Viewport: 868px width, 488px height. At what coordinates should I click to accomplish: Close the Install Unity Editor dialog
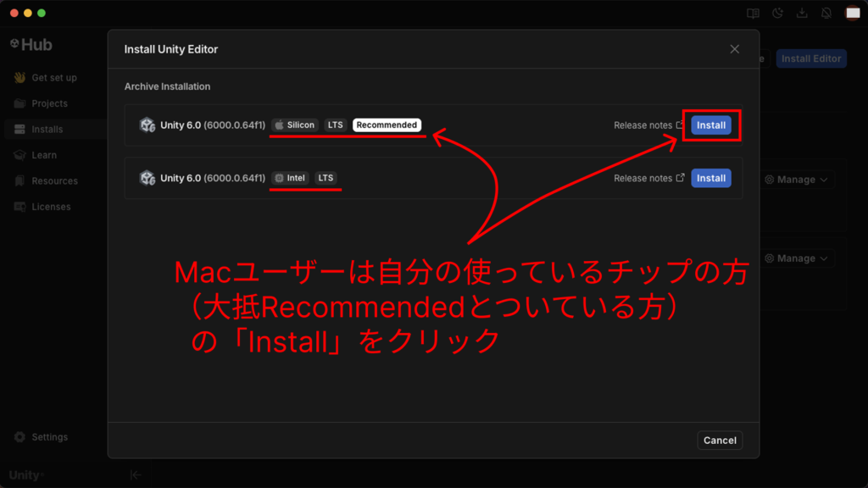[x=734, y=49]
